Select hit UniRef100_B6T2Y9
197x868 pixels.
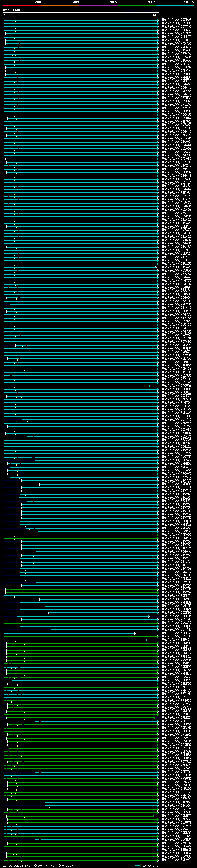[x=177, y=453]
